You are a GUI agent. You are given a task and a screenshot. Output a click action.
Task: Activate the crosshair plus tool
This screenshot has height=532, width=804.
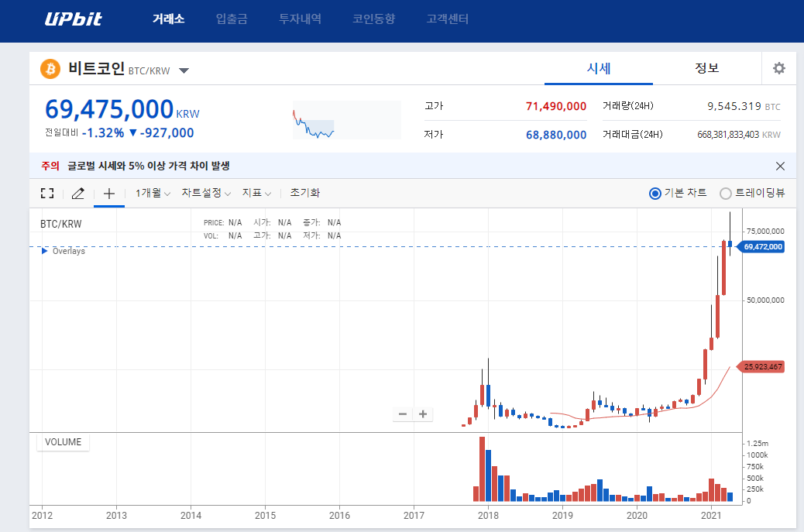(x=108, y=194)
